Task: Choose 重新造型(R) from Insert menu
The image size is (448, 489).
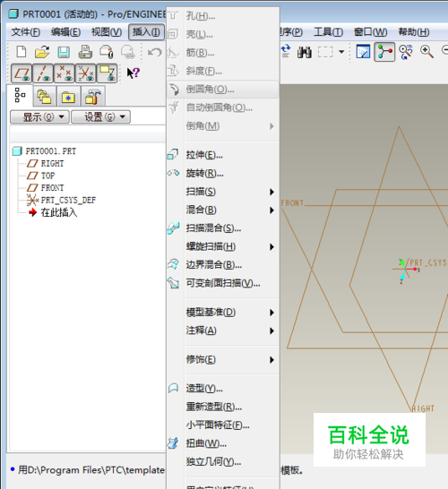Action: (223, 407)
